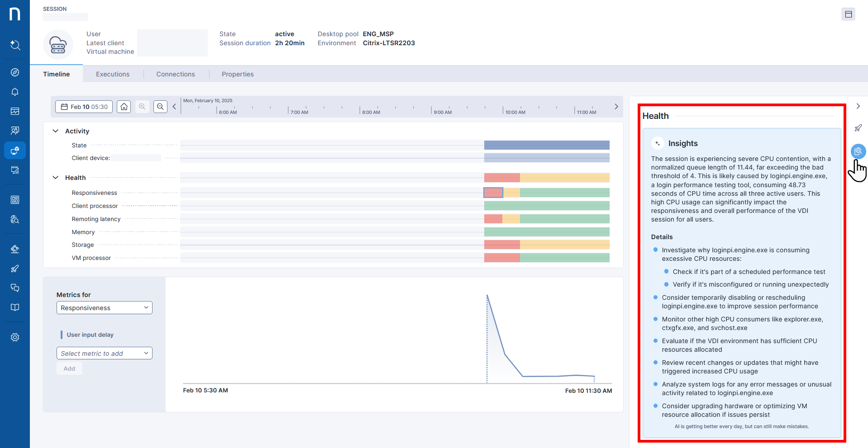Collapse the Activity section

(55, 131)
